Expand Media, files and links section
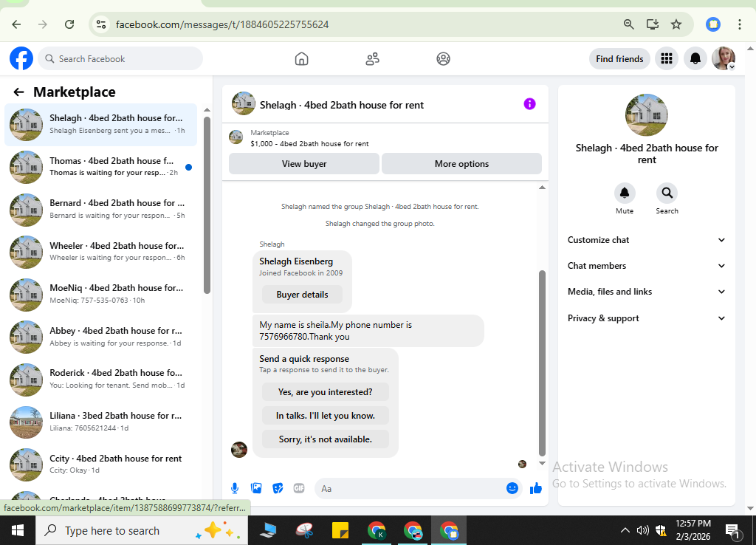This screenshot has height=545, width=756. click(646, 291)
